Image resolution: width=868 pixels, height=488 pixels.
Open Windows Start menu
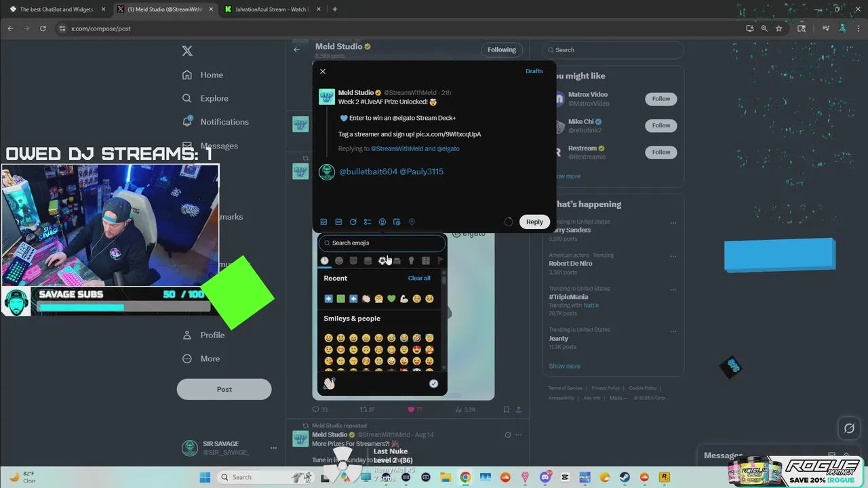[x=205, y=477]
